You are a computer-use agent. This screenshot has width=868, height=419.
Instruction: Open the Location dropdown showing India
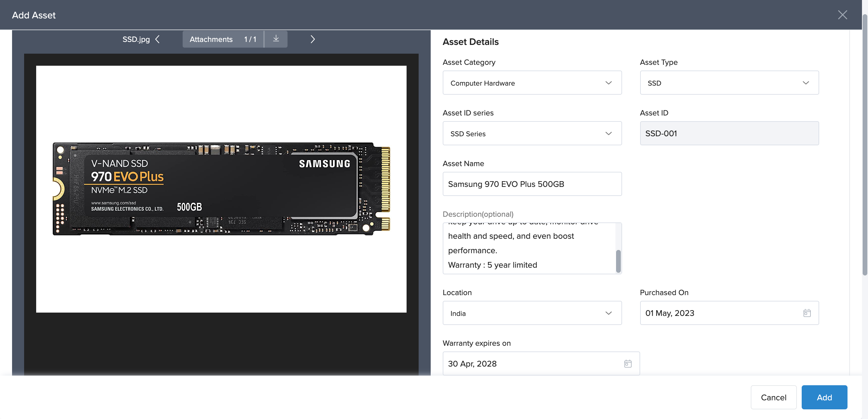532,313
